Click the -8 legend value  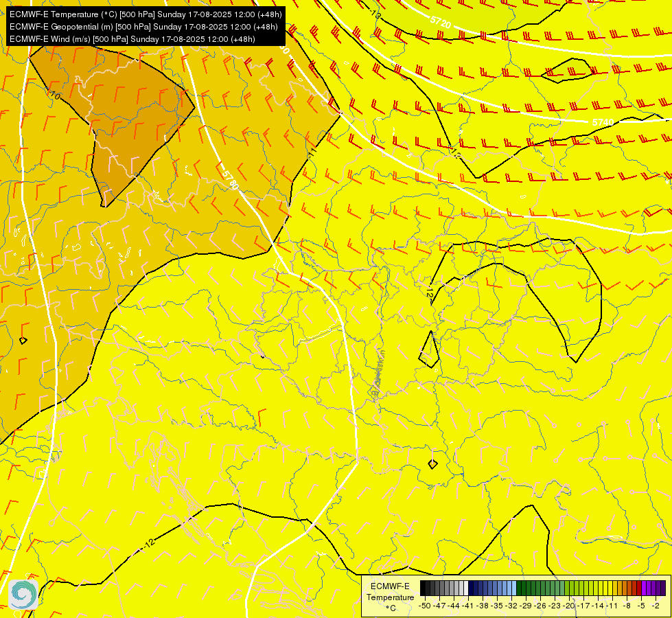(627, 606)
